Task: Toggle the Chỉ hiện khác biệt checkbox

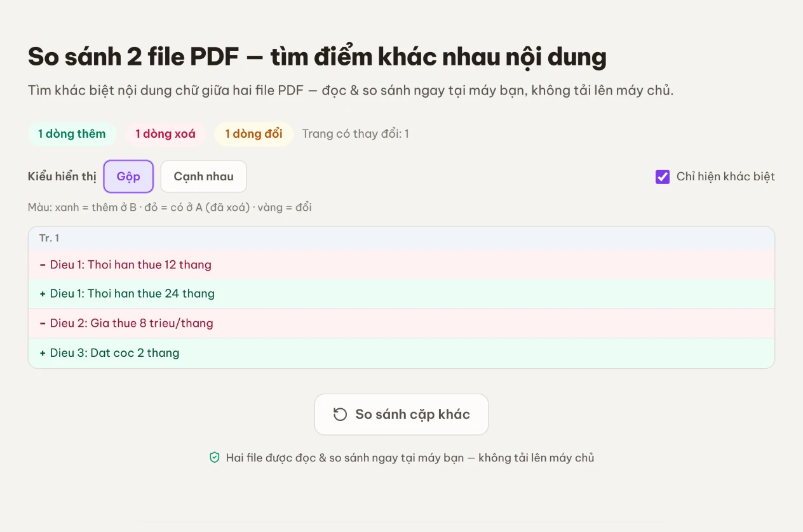Action: pyautogui.click(x=663, y=176)
